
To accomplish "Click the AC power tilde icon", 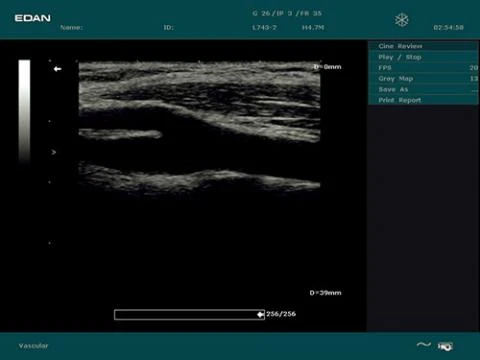I will [424, 345].
